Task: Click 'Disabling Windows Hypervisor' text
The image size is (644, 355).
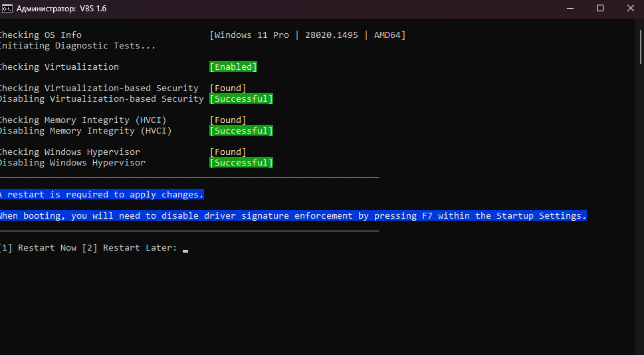Action: [x=72, y=163]
